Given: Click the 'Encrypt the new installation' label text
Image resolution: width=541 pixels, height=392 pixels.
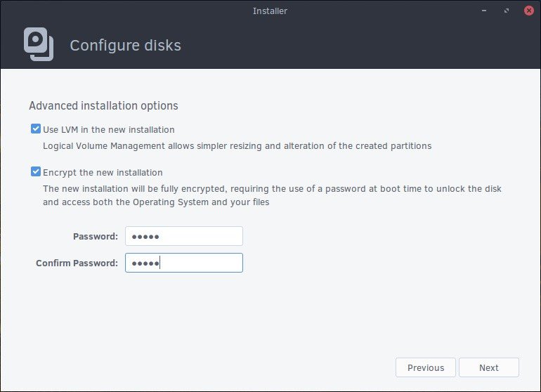Looking at the screenshot, I should tap(103, 172).
